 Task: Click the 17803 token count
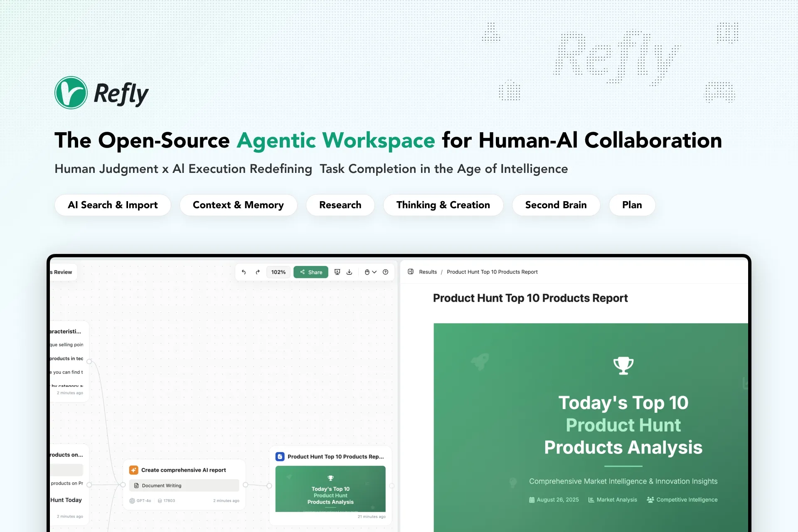point(166,501)
